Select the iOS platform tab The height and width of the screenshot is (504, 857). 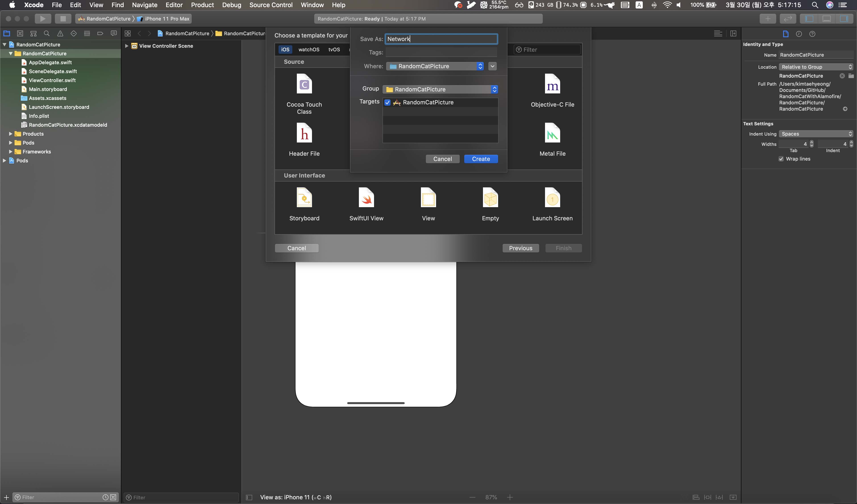coord(285,49)
